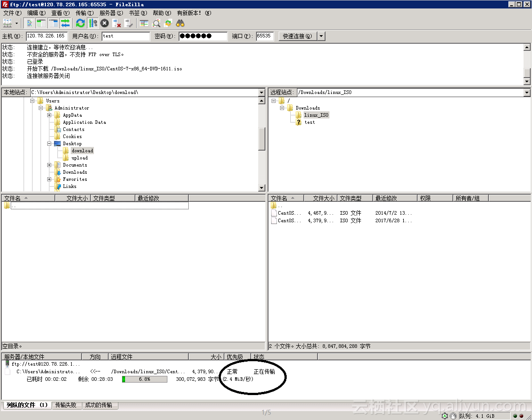The height and width of the screenshot is (420, 532).
Task: Open the parent directory in remote file list
Action: 277,206
